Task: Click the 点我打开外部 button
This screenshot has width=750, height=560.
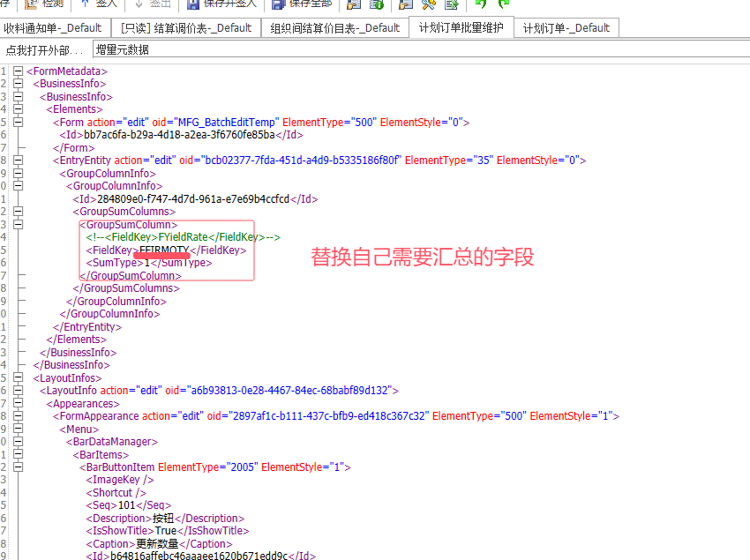Action: pos(45,50)
